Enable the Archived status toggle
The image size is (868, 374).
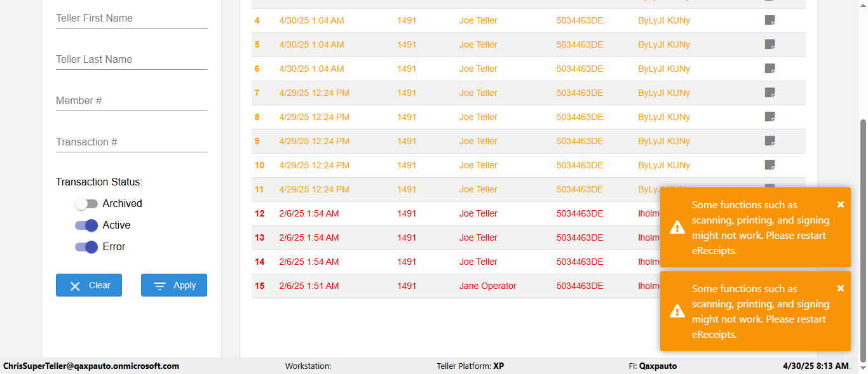86,204
